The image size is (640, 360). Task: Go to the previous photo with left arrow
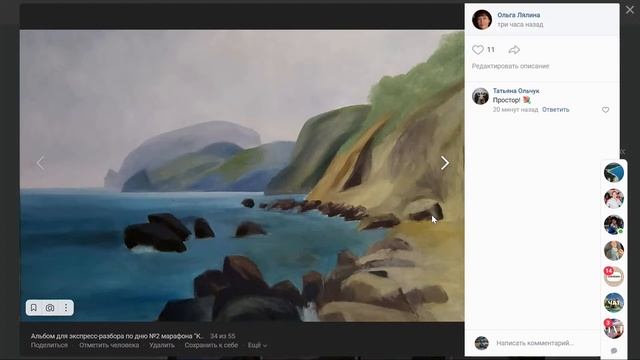(40, 163)
